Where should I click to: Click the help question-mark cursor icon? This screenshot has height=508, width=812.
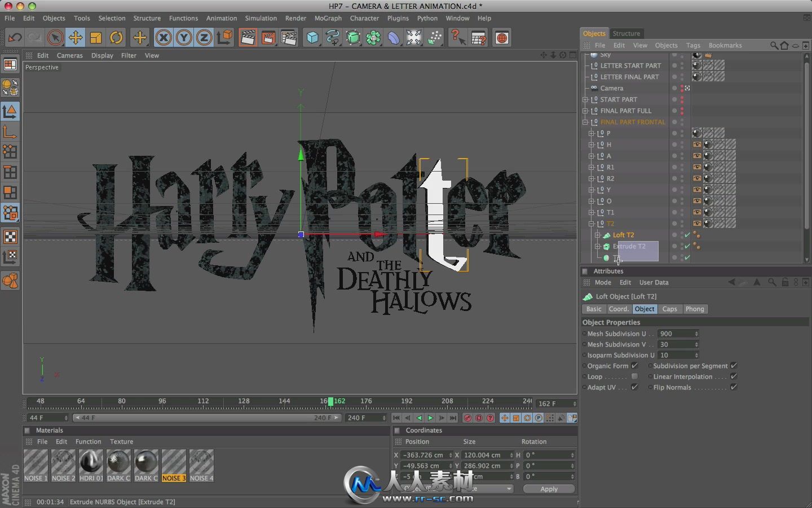[458, 38]
